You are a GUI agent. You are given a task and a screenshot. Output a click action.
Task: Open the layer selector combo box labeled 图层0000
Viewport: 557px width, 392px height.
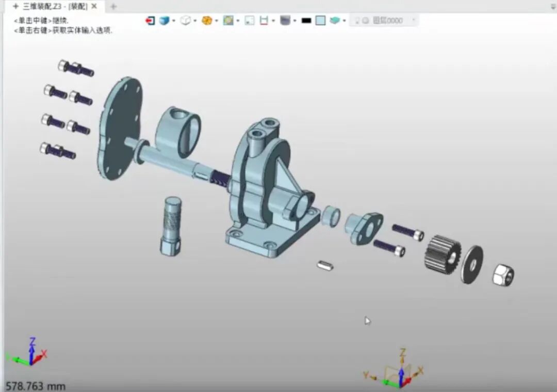tap(384, 21)
